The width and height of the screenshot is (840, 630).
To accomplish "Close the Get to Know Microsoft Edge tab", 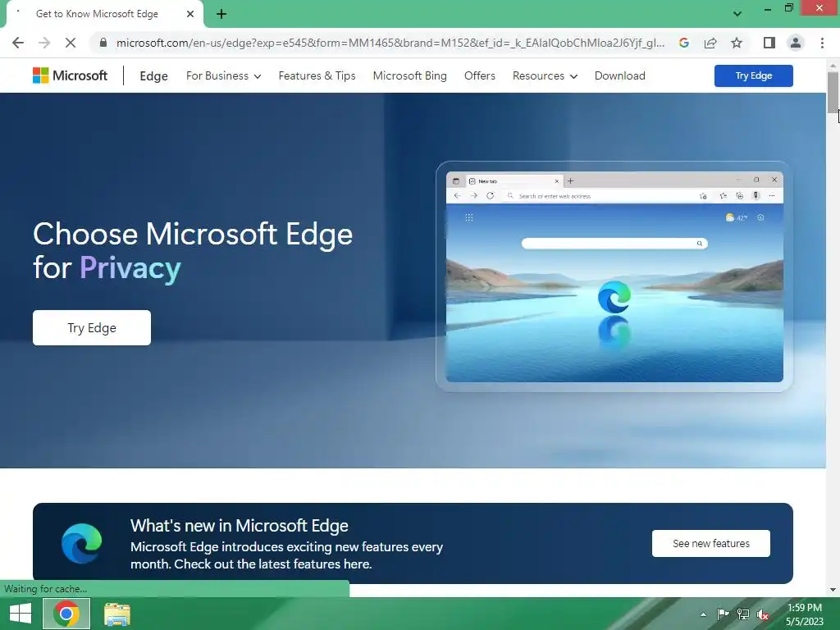I will coord(190,14).
